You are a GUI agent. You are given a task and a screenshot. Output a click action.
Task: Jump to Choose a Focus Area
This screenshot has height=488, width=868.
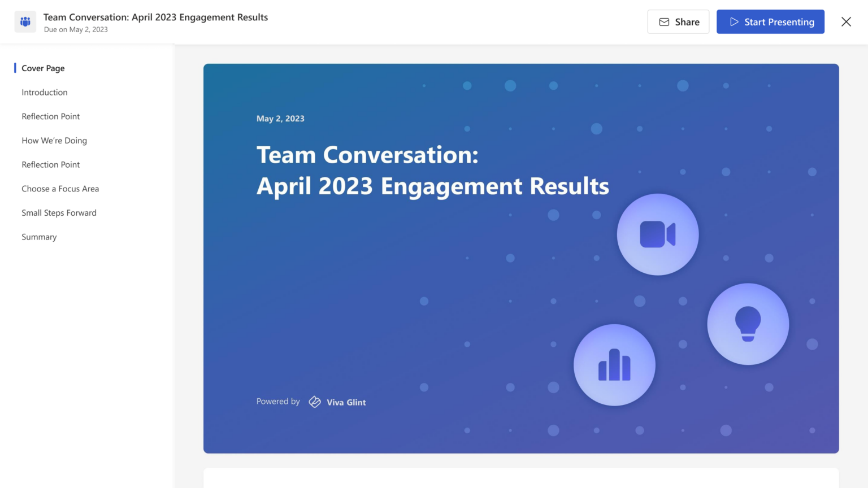coord(60,189)
